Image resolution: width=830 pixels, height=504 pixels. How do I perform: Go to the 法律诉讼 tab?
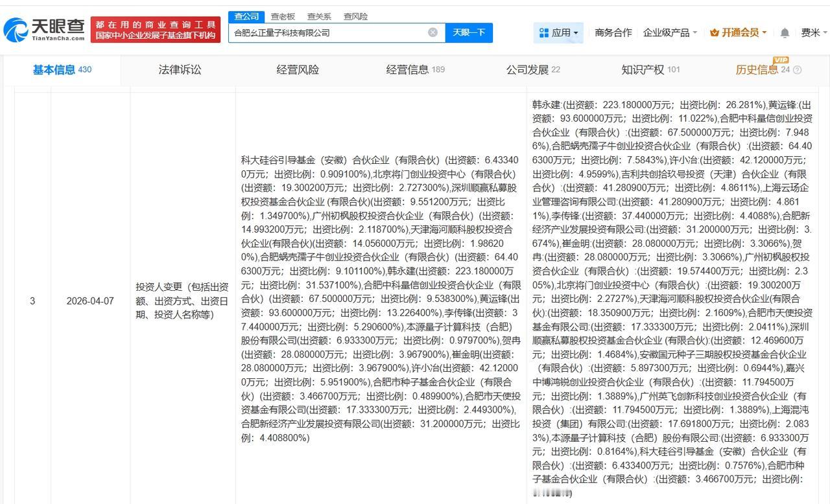pyautogui.click(x=180, y=70)
